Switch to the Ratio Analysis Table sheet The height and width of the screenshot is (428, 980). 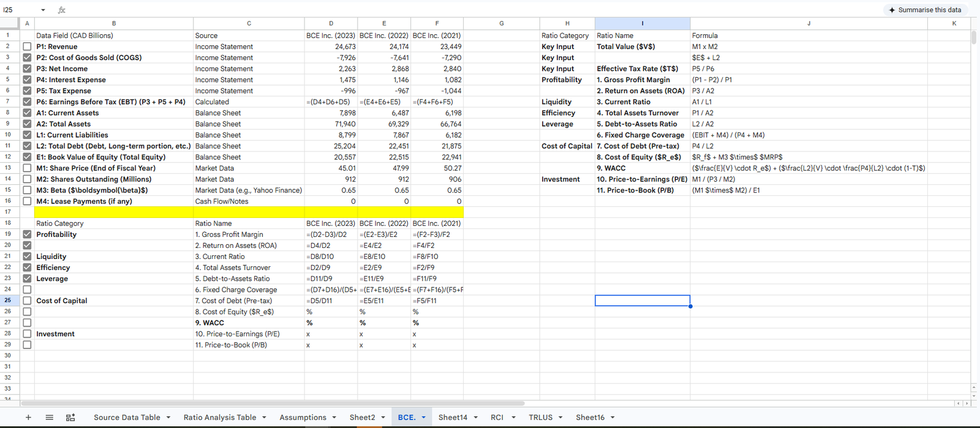pyautogui.click(x=220, y=417)
